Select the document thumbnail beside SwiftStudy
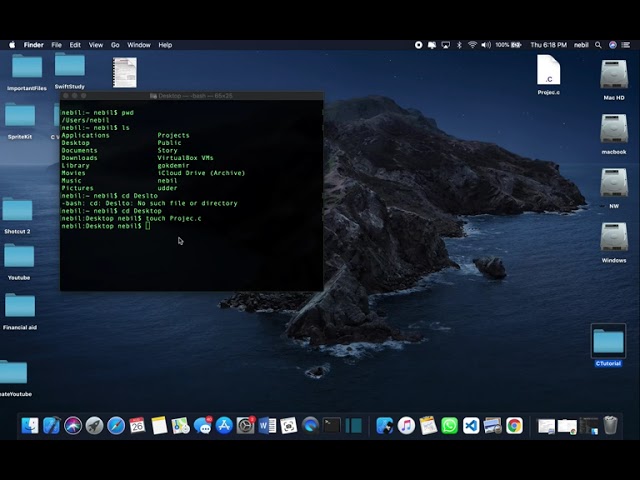Image resolution: width=640 pixels, height=480 pixels. (x=125, y=73)
